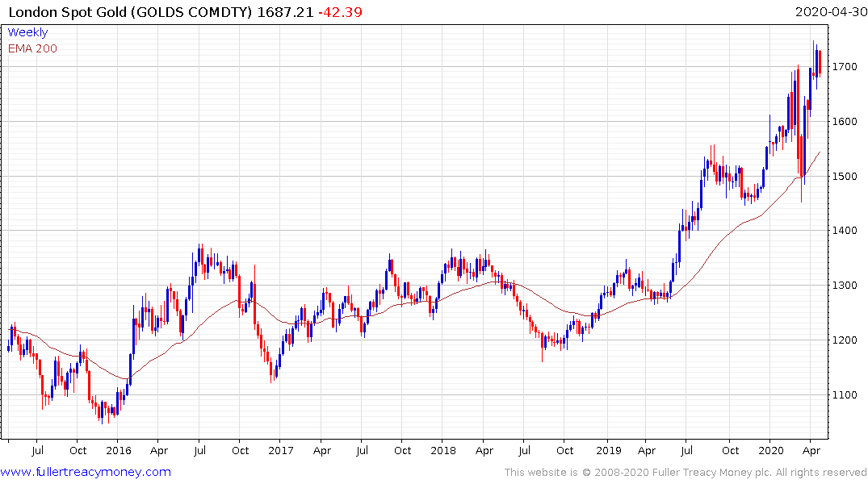Click the 1300 price axis label
The image size is (868, 484).
pyautogui.click(x=845, y=285)
